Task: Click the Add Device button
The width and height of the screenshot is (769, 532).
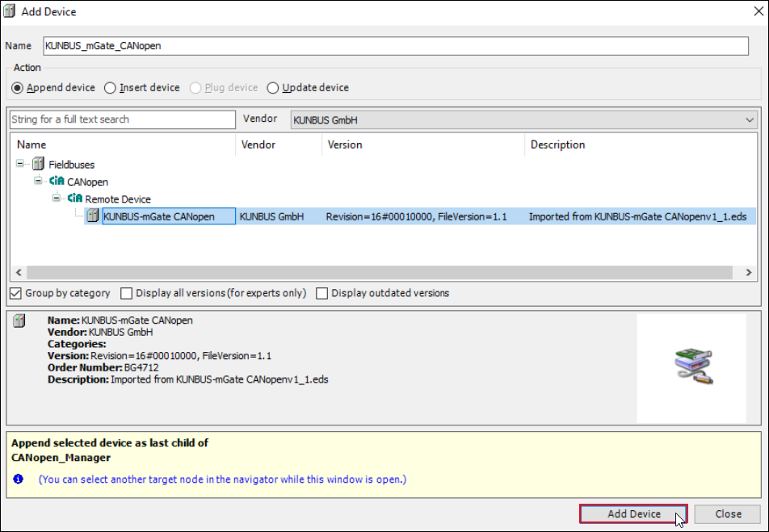Action: (633, 514)
